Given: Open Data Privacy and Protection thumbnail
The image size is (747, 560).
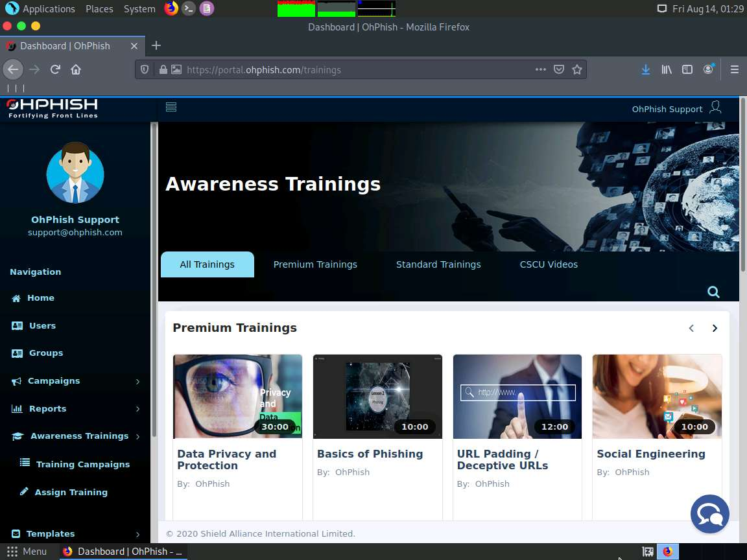Looking at the screenshot, I should tap(237, 396).
